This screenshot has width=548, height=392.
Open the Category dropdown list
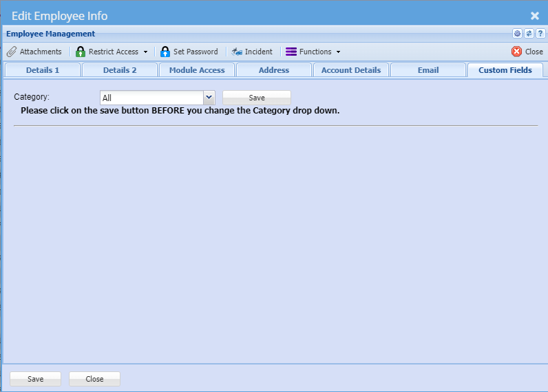click(209, 98)
